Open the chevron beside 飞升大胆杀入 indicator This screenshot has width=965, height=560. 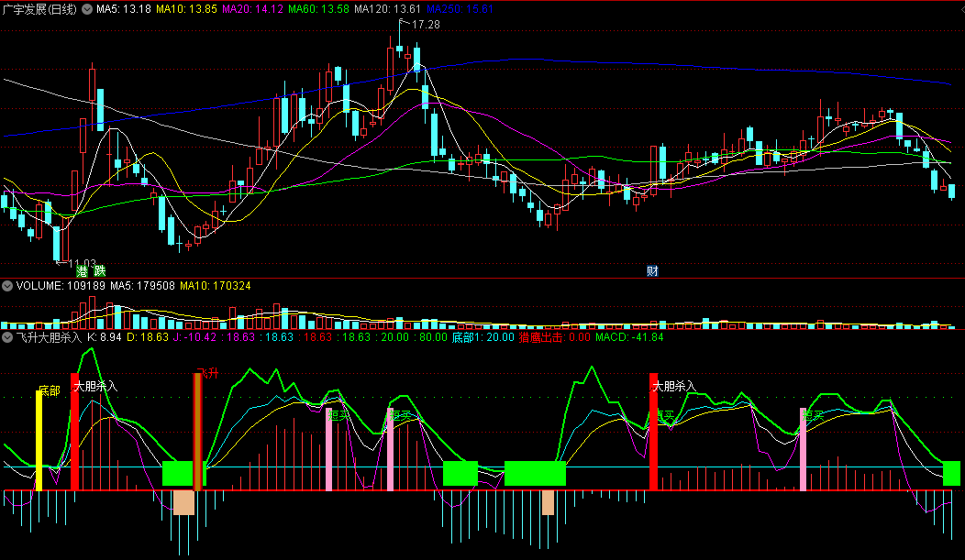[7, 337]
